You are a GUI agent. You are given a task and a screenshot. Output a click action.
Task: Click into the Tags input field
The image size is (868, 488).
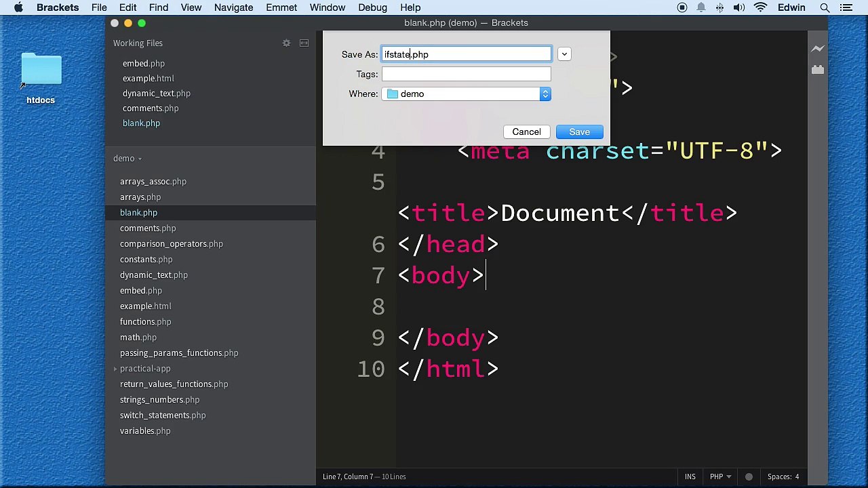point(466,75)
